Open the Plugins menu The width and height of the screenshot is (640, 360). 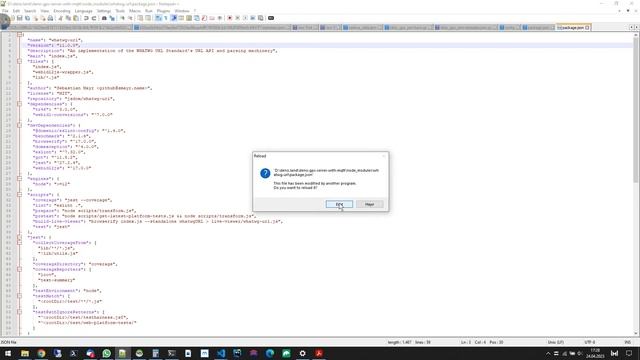click(x=163, y=11)
